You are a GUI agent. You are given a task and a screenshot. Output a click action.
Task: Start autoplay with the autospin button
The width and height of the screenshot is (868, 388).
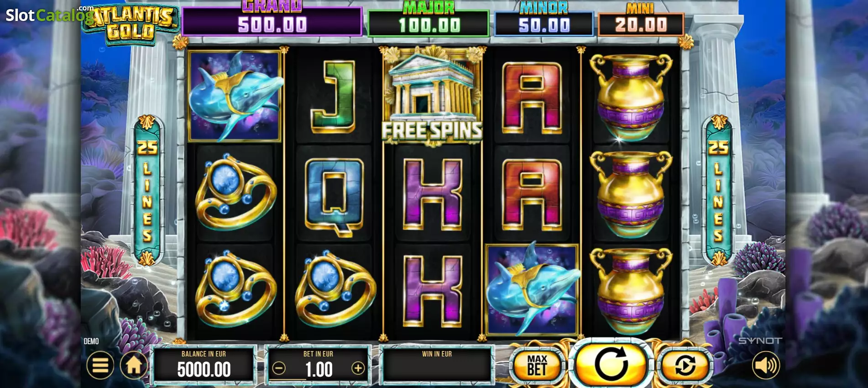point(685,365)
